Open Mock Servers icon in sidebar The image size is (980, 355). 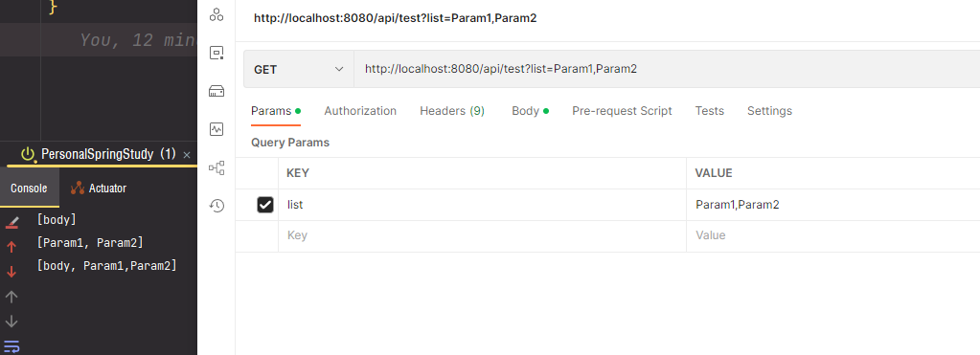click(x=217, y=92)
